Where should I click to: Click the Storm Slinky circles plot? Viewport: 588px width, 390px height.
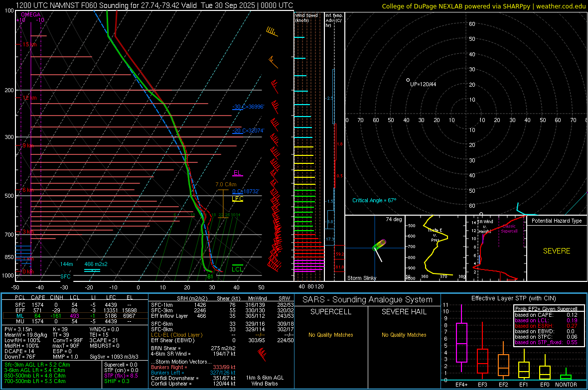(x=379, y=246)
